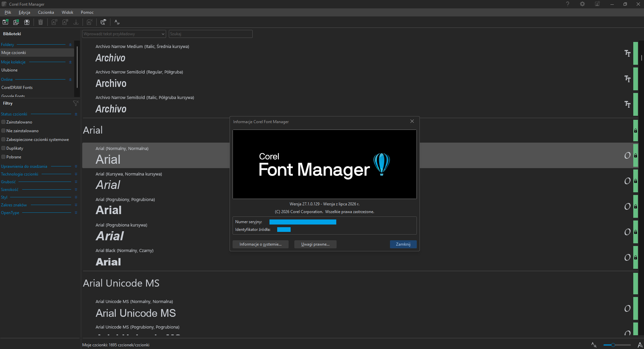Select the Ulubione collection

click(x=37, y=70)
